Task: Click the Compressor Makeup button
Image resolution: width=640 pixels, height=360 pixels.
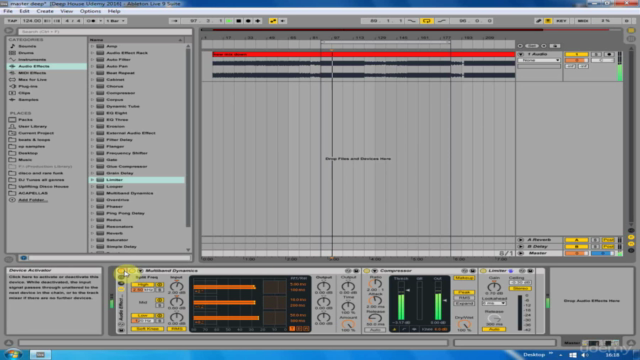Action: point(464,278)
